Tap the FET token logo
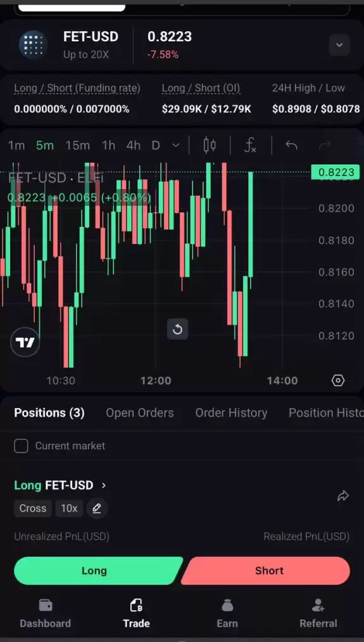364x642 pixels. tap(33, 44)
